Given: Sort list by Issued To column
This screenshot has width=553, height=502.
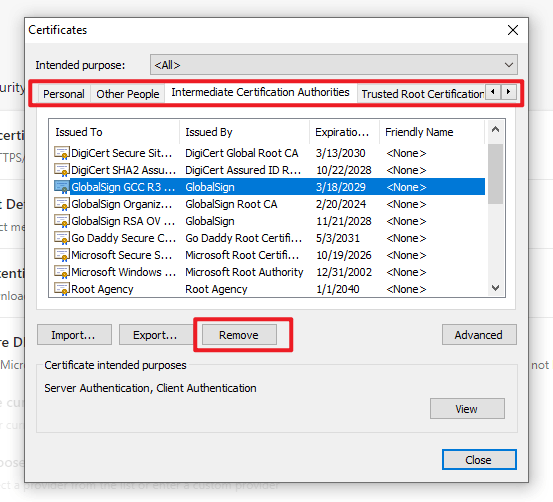Looking at the screenshot, I should [x=114, y=132].
